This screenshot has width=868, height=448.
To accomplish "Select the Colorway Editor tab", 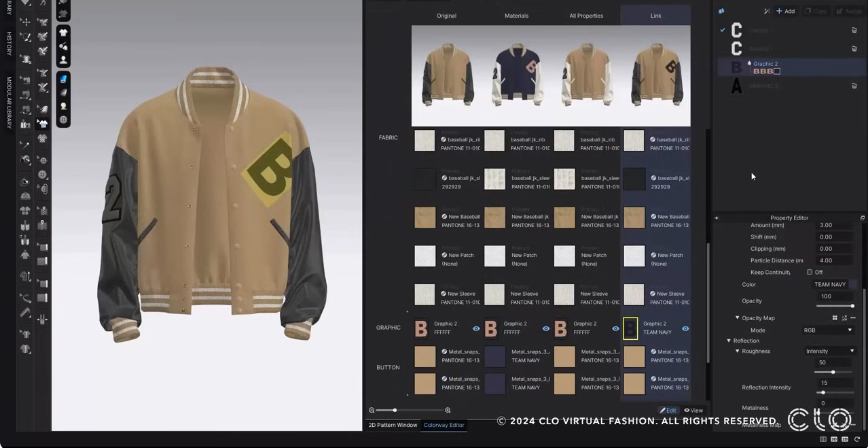I will click(444, 425).
